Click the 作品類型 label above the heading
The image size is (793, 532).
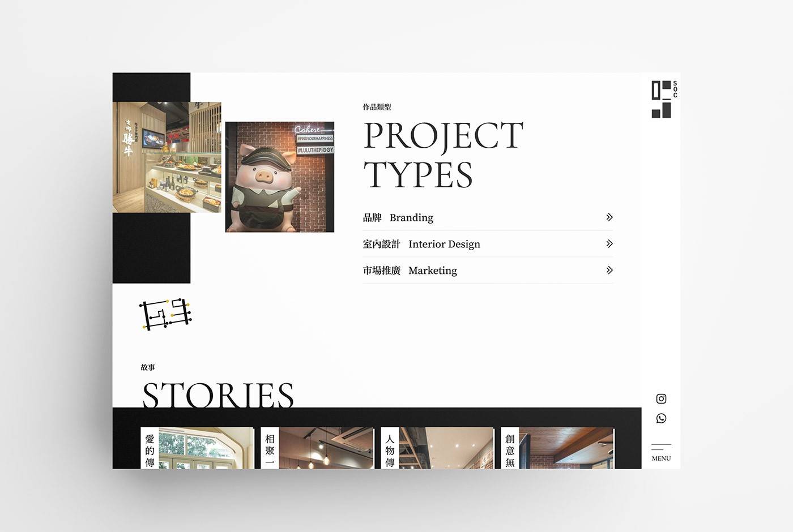pyautogui.click(x=377, y=107)
